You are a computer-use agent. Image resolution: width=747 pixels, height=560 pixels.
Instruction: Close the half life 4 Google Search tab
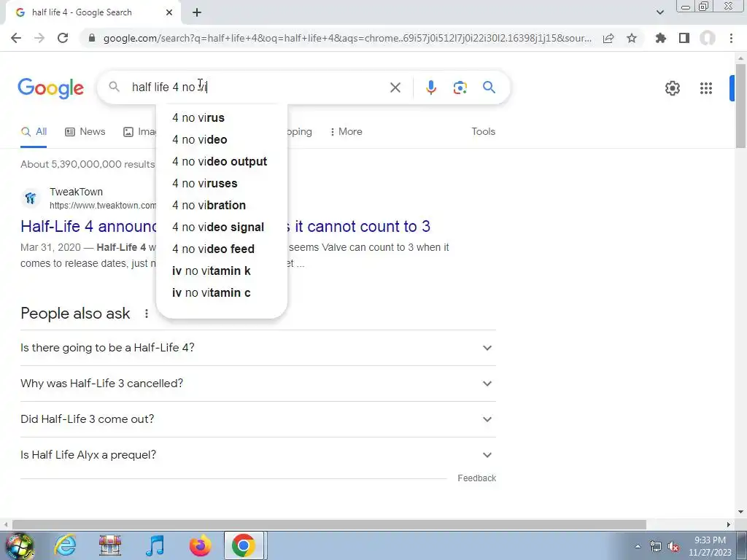(x=169, y=12)
